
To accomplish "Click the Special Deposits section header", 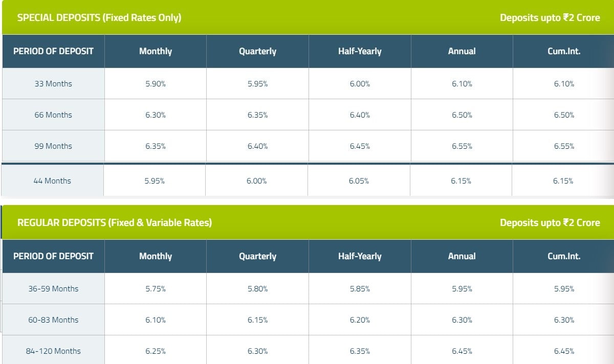I will click(99, 17).
